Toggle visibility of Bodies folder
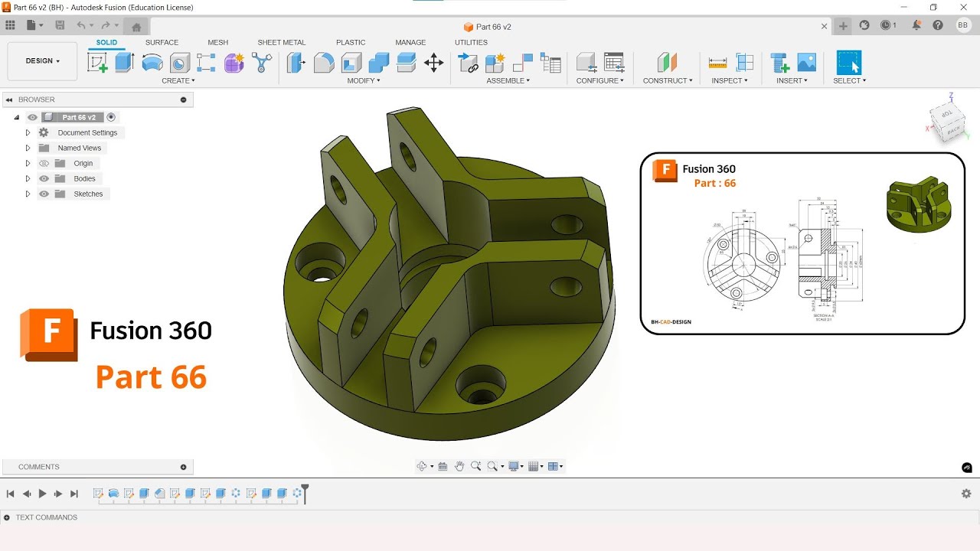The width and height of the screenshot is (980, 551). tap(44, 178)
